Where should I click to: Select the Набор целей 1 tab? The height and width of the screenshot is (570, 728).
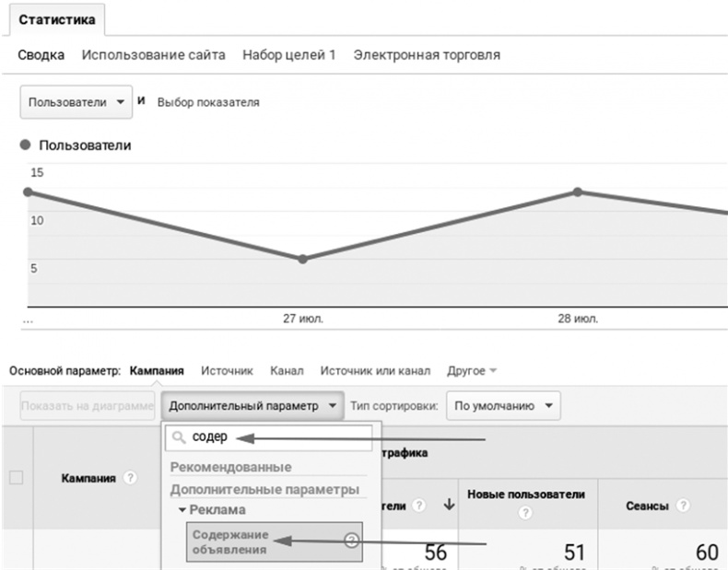(x=288, y=55)
